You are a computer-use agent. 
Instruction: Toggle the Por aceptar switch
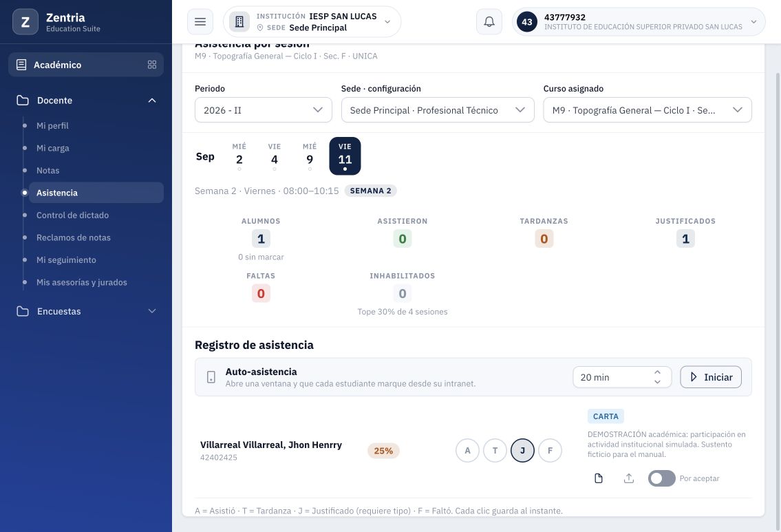click(661, 478)
